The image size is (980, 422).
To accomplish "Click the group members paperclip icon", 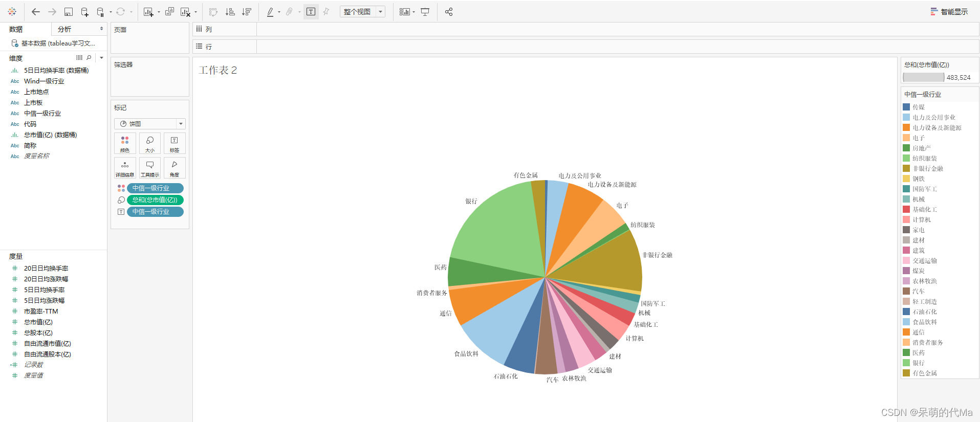I will [290, 11].
